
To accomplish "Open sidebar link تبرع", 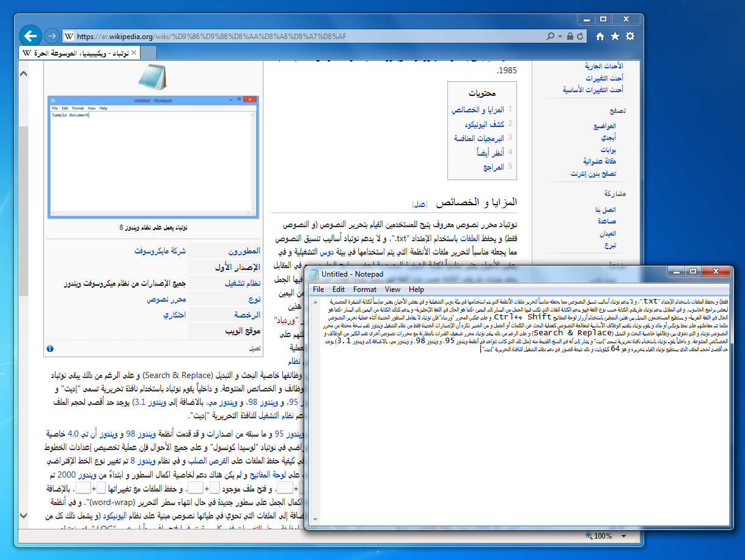I will 610,245.
